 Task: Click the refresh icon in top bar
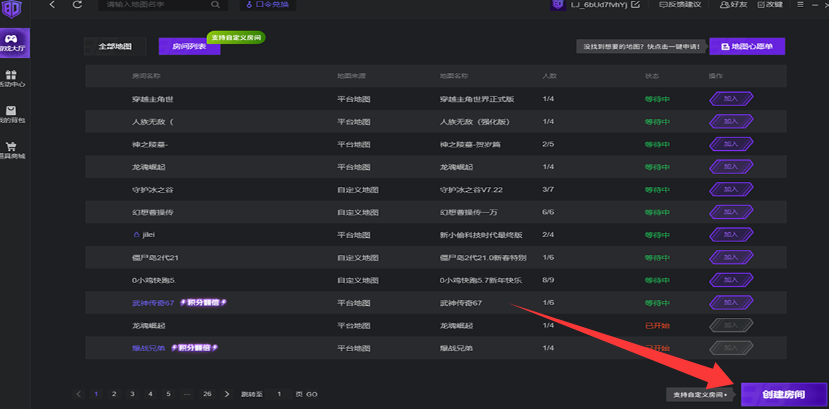(78, 5)
